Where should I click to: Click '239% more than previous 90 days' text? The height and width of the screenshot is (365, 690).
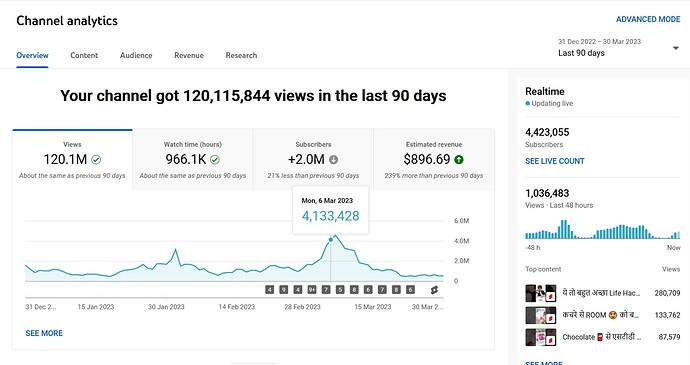tap(434, 175)
